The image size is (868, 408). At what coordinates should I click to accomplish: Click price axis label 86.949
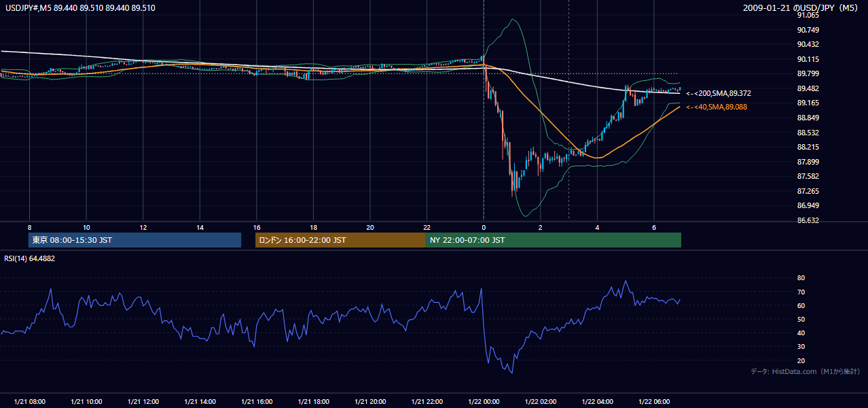(x=809, y=205)
